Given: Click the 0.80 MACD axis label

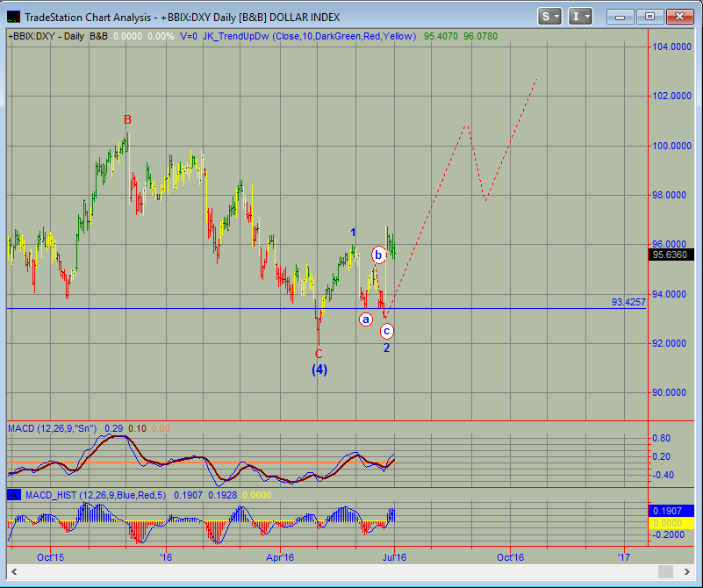Looking at the screenshot, I should pyautogui.click(x=663, y=438).
